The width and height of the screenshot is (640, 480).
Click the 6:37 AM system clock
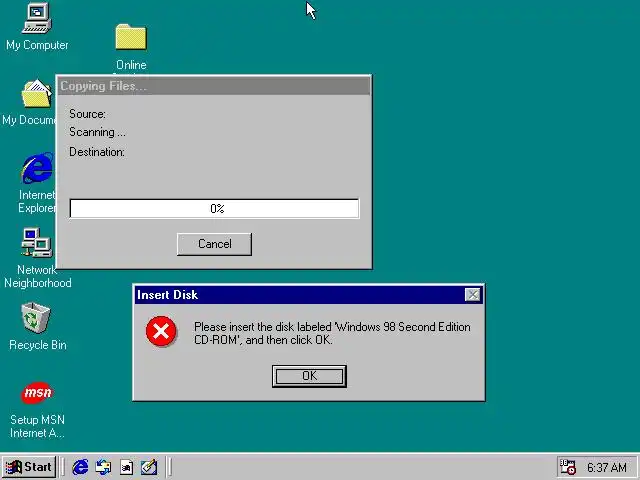pos(607,467)
